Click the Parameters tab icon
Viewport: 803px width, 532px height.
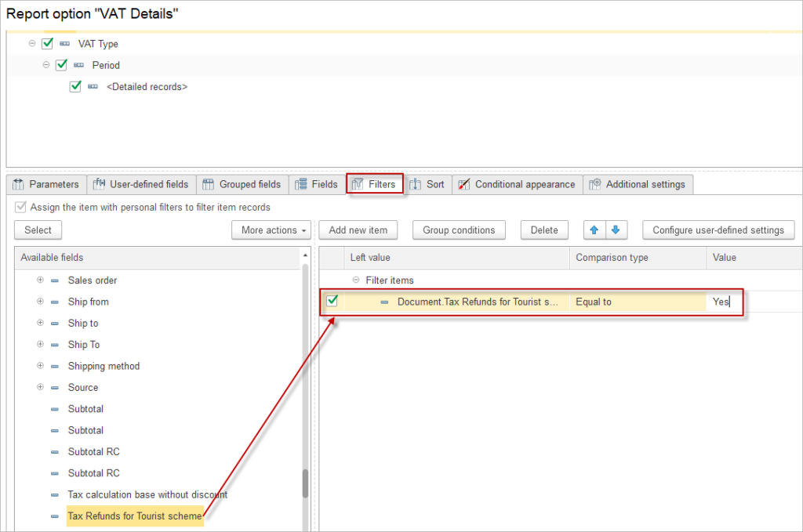(19, 185)
